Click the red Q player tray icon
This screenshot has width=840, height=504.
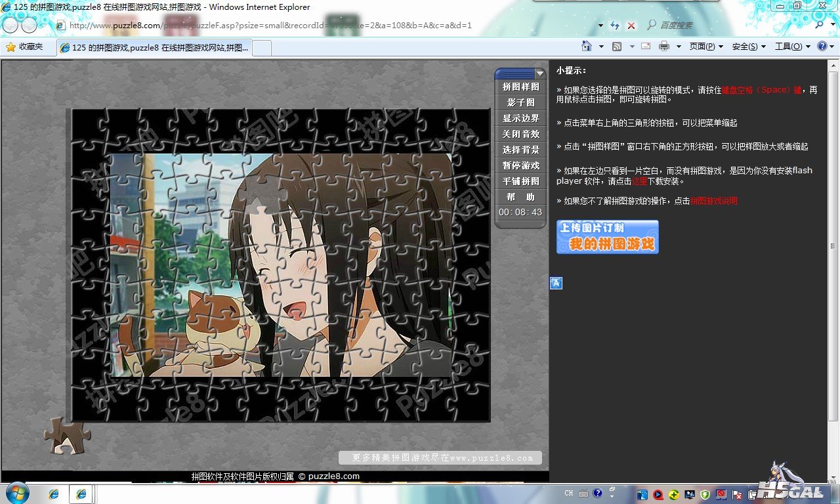point(658,494)
